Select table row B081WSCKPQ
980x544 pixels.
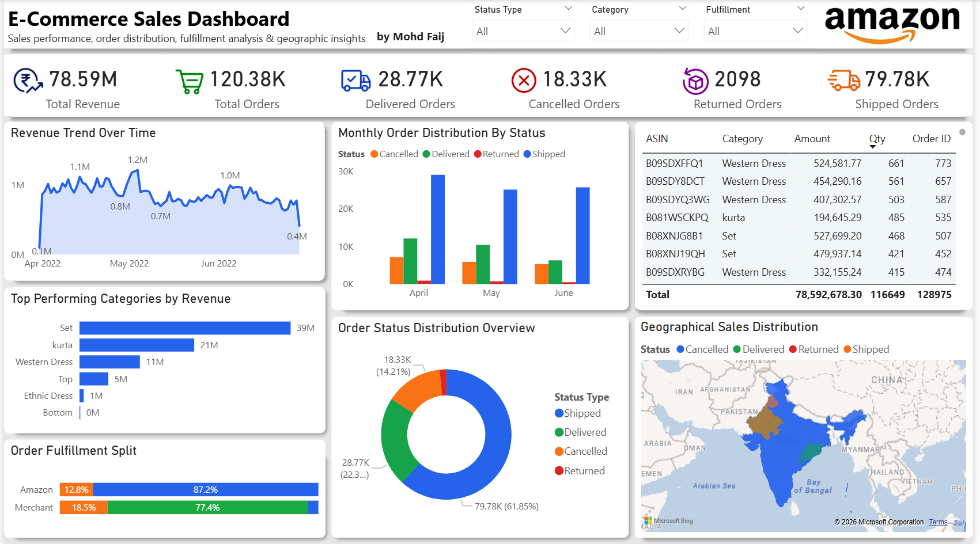click(x=799, y=218)
